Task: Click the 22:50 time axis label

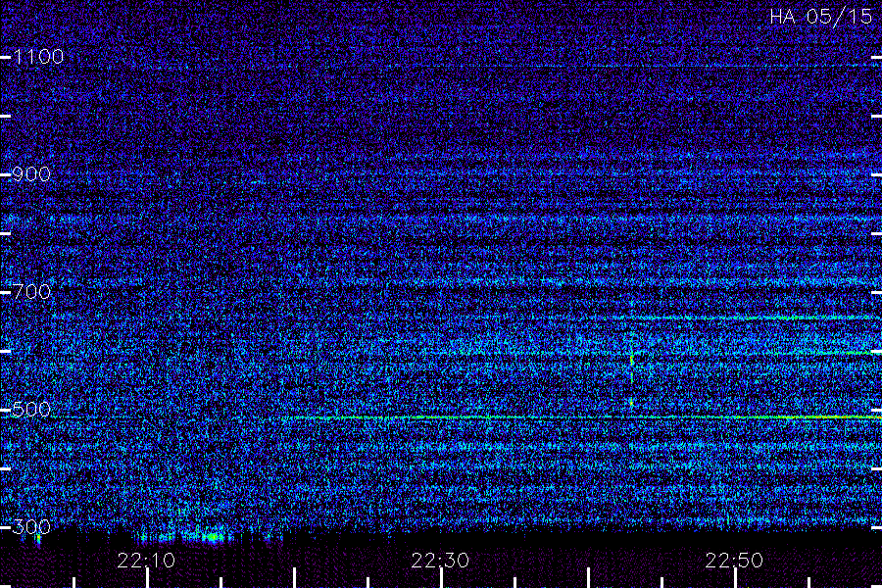Action: (x=734, y=561)
